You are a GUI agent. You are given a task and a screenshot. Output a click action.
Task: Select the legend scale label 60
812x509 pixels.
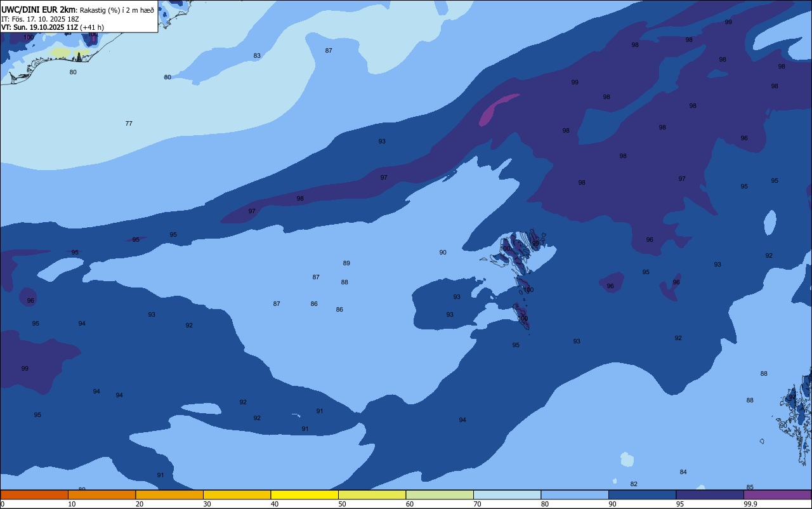tap(410, 504)
